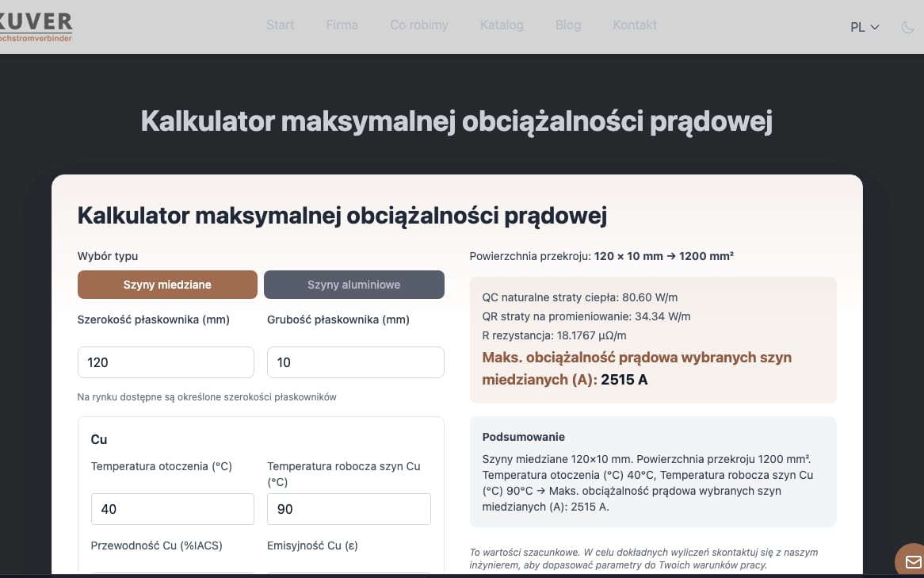Edit the Temperatura robocza szyn Cu field

pos(349,509)
